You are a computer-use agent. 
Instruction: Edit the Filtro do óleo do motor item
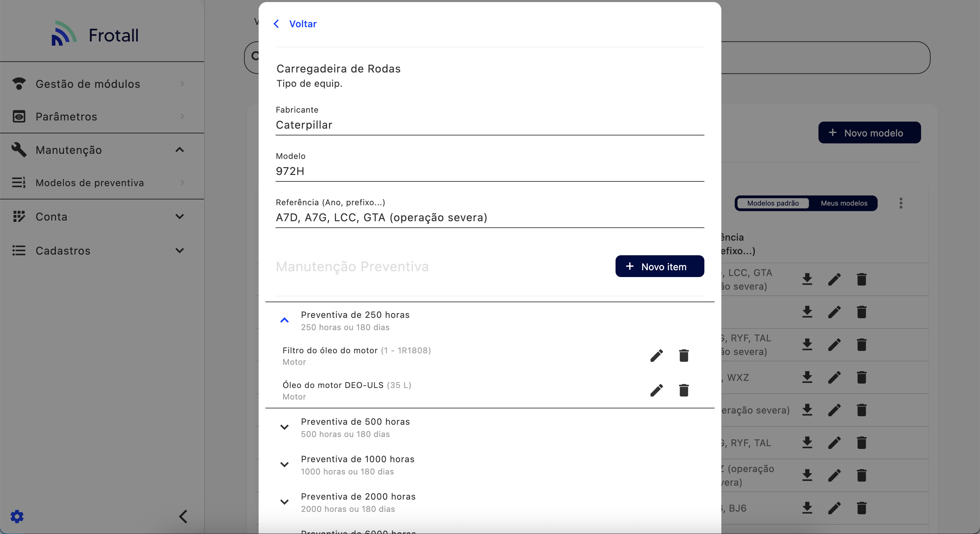[656, 356]
